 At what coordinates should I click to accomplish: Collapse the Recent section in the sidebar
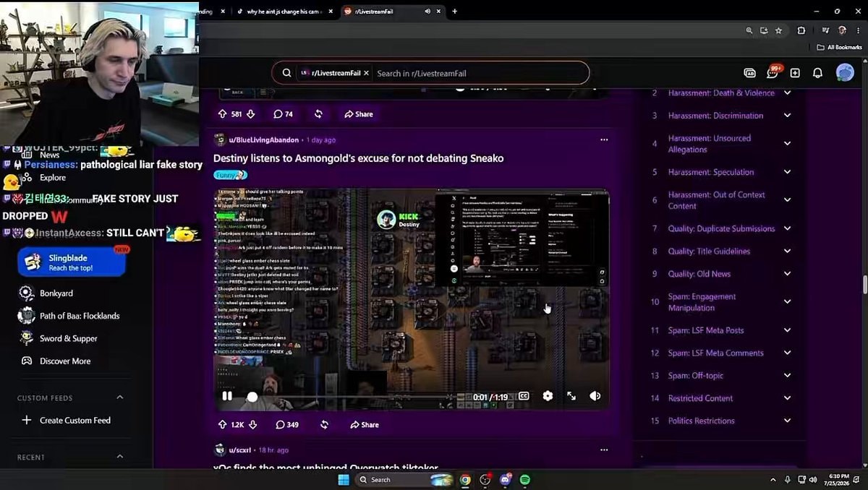(x=120, y=457)
